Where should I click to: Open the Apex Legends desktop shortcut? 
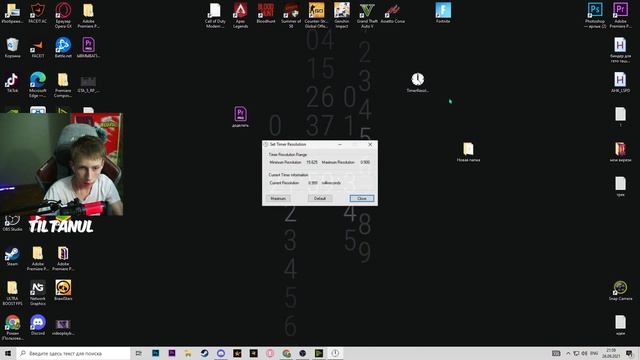240,15
